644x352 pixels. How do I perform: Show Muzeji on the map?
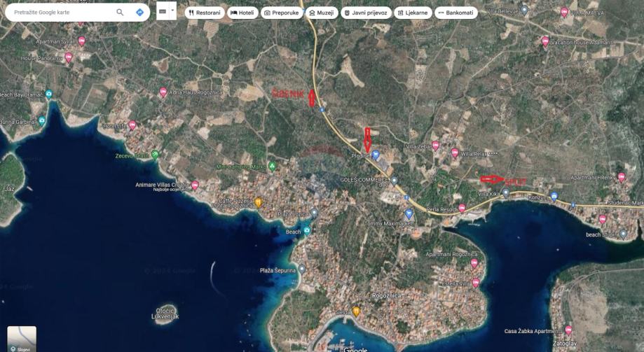[x=321, y=13]
